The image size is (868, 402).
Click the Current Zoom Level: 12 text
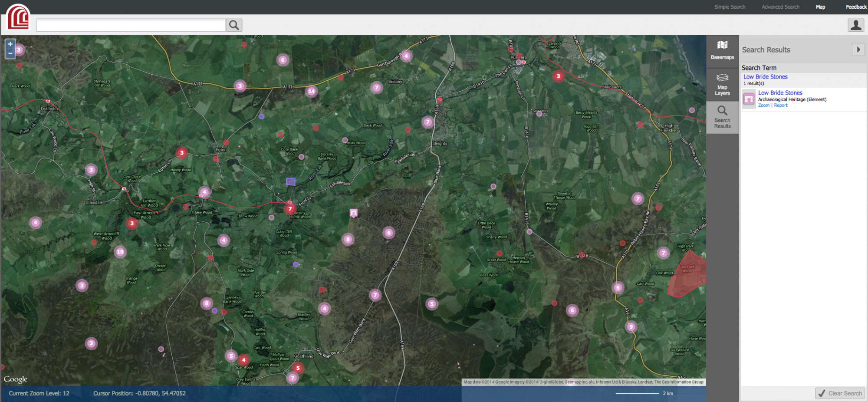coord(39,393)
